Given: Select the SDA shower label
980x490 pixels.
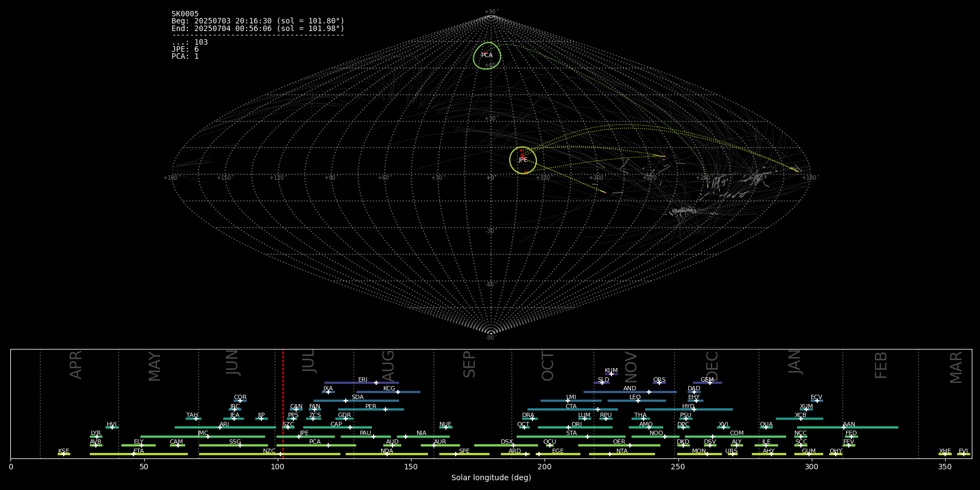Looking at the screenshot, I should pos(357,397).
